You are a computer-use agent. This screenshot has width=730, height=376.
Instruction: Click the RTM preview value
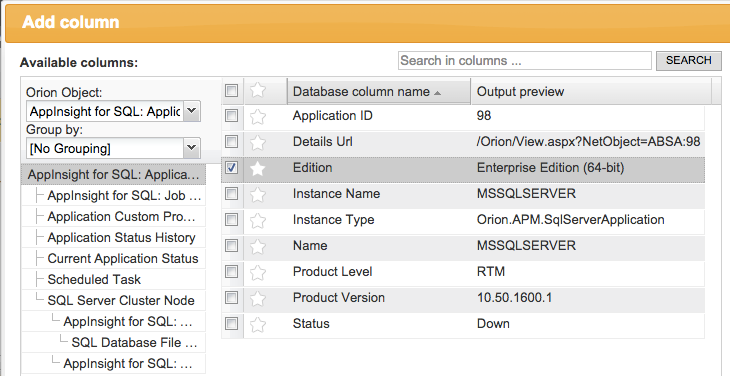(x=491, y=272)
